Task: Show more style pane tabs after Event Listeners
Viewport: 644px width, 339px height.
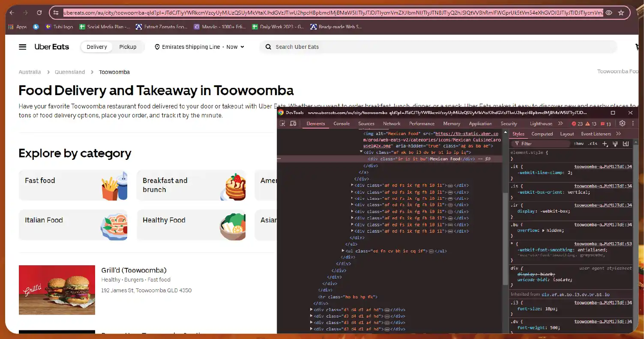Action: (618, 134)
